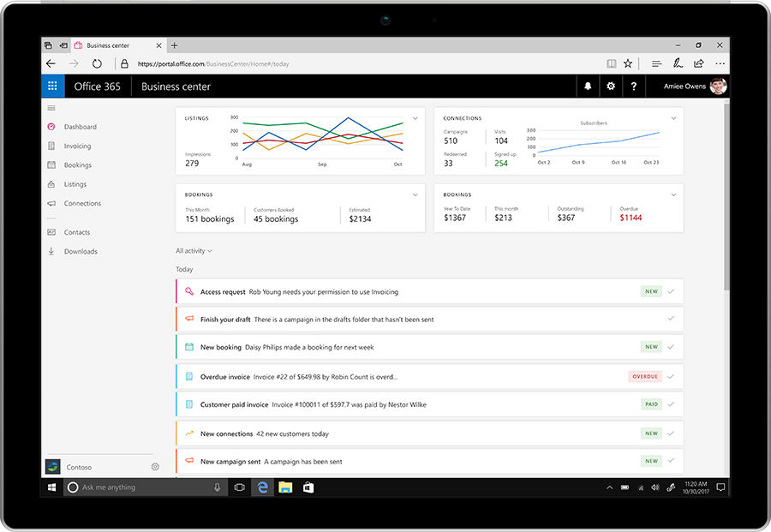Screen dimensions: 771x532
Task: Go to Invoicing in the sidebar
Action: click(77, 146)
